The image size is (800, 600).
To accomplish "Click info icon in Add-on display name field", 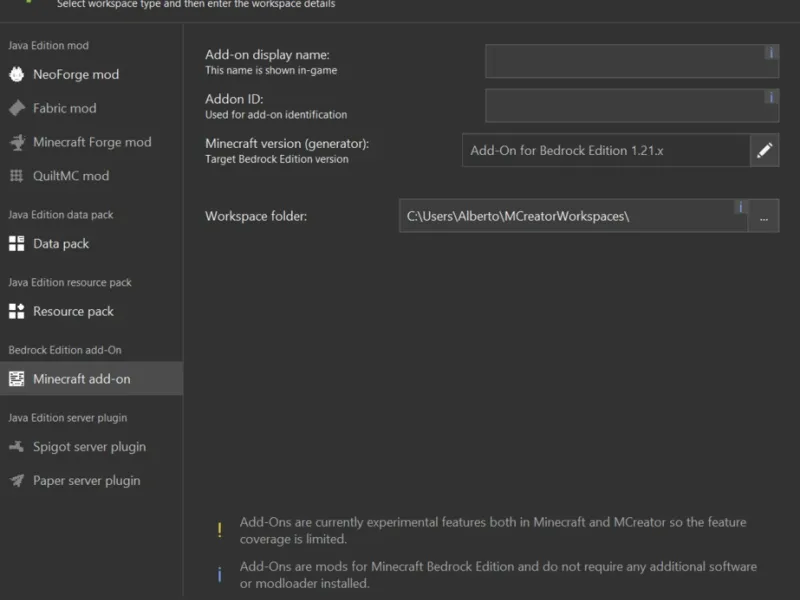I will pyautogui.click(x=771, y=53).
